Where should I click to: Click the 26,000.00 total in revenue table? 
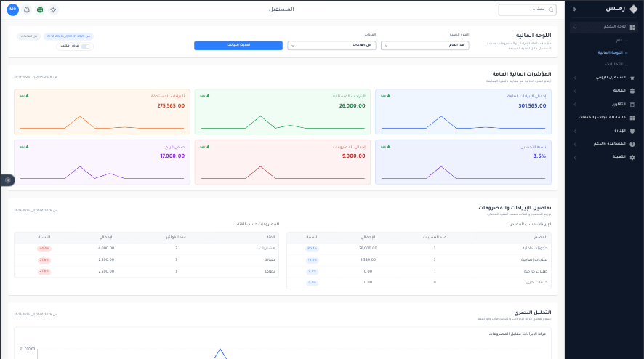[368, 248]
